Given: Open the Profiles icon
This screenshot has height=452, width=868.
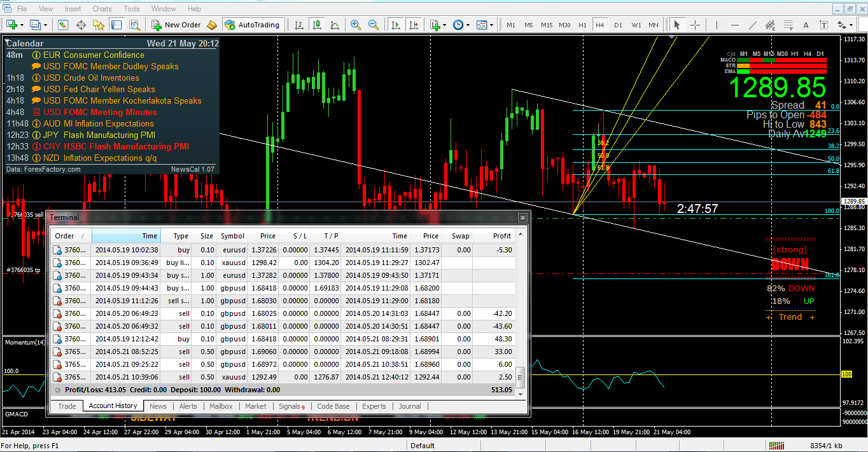Looking at the screenshot, I should tap(36, 25).
